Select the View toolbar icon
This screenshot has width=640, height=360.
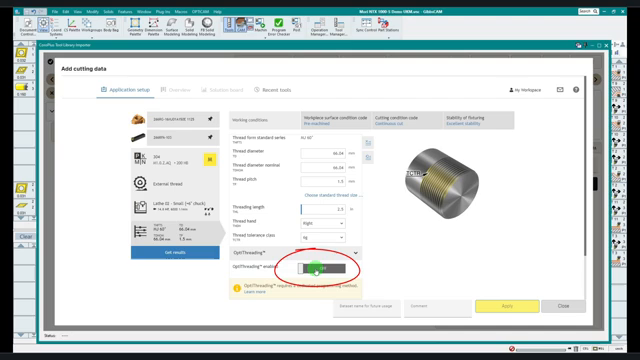point(43,25)
